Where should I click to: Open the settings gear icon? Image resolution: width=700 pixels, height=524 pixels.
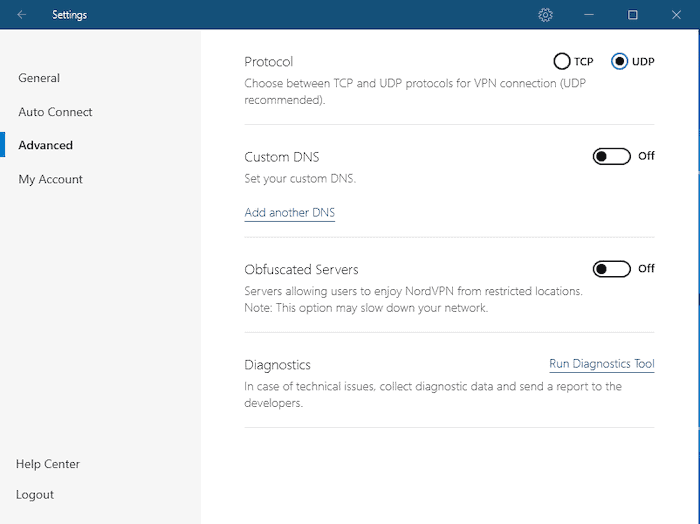(x=545, y=15)
